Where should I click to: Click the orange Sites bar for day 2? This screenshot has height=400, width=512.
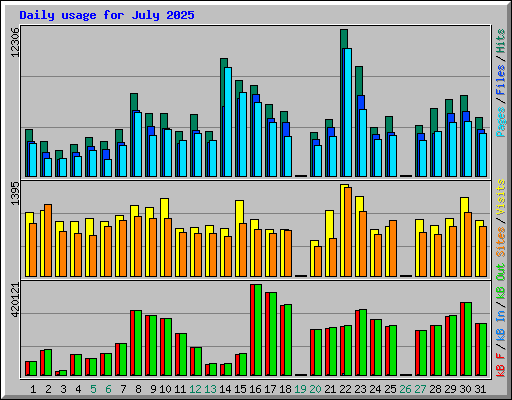pos(48,240)
